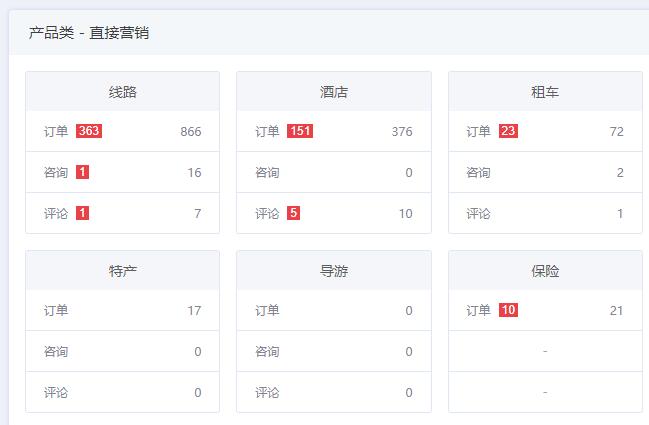The height and width of the screenshot is (425, 649).
Task: Click the 产品类 - 直接营销 panel title
Action: tap(89, 33)
